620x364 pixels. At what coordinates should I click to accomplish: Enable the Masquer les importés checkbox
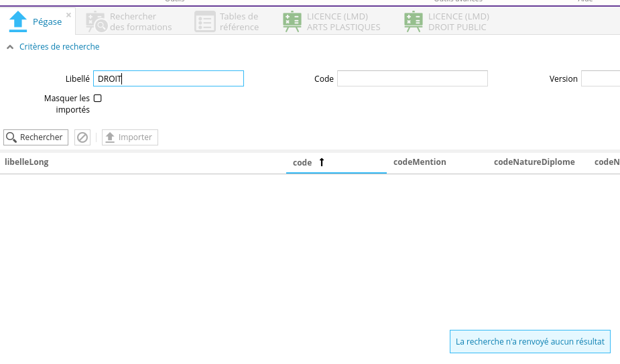[x=98, y=99]
